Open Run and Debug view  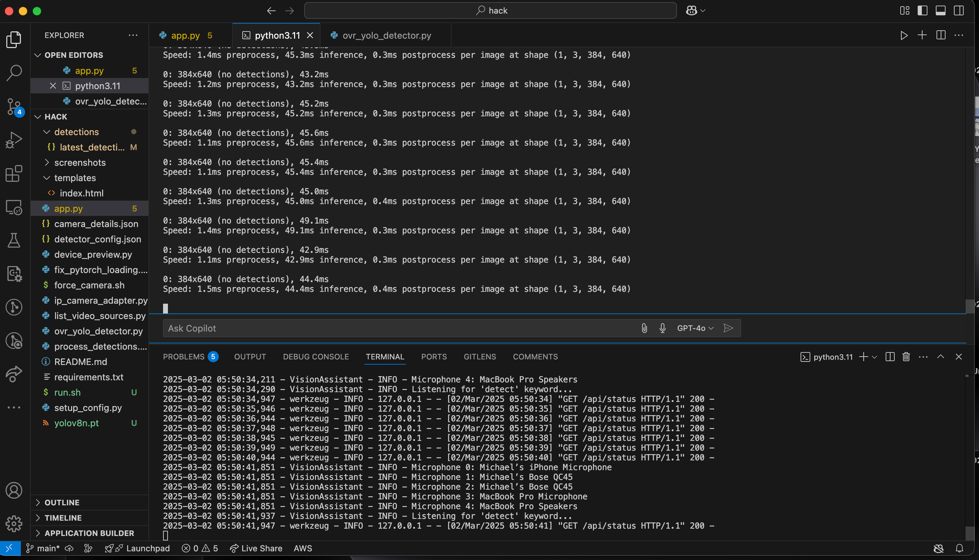point(14,140)
